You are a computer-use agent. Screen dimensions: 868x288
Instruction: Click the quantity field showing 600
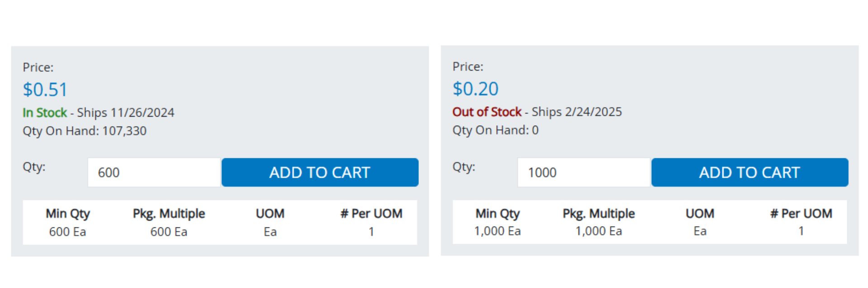click(154, 172)
